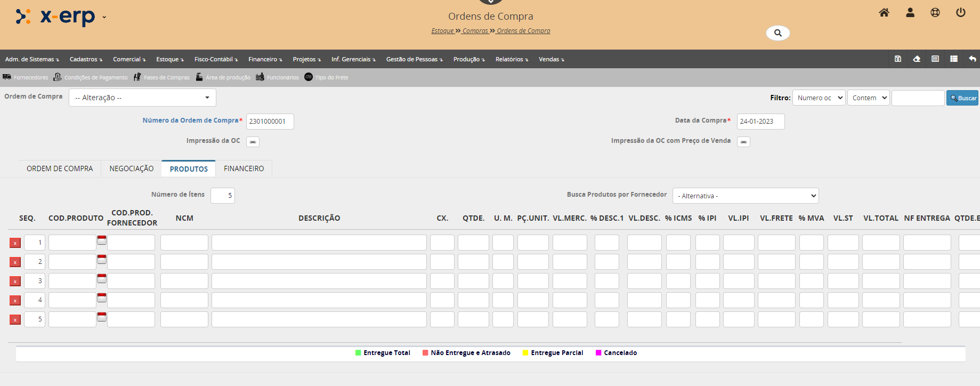Image resolution: width=980 pixels, height=386 pixels.
Task: Open Busca Produtos por Fornecedor dropdown
Action: coord(745,196)
